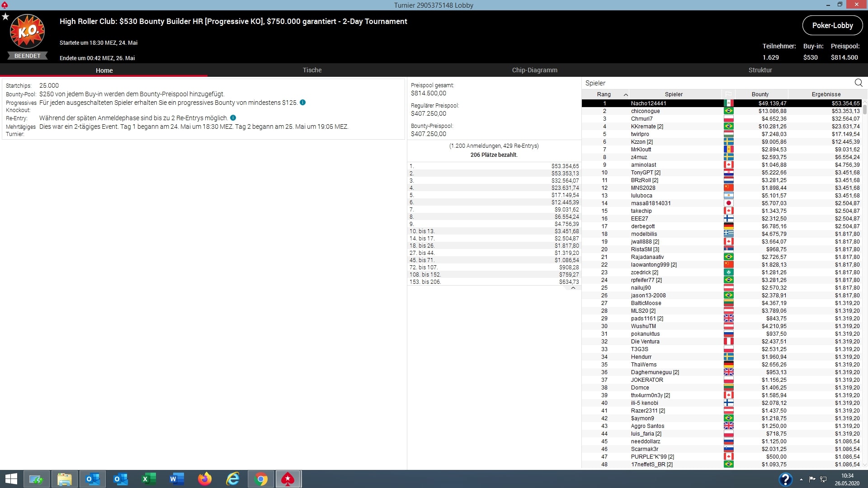Open Excel from the taskbar

tap(149, 479)
